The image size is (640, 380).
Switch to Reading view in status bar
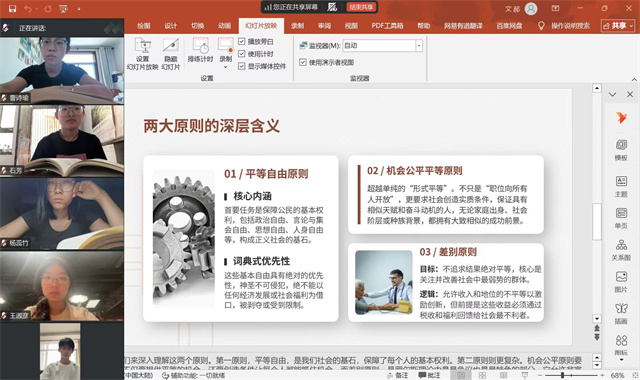tap(504, 375)
